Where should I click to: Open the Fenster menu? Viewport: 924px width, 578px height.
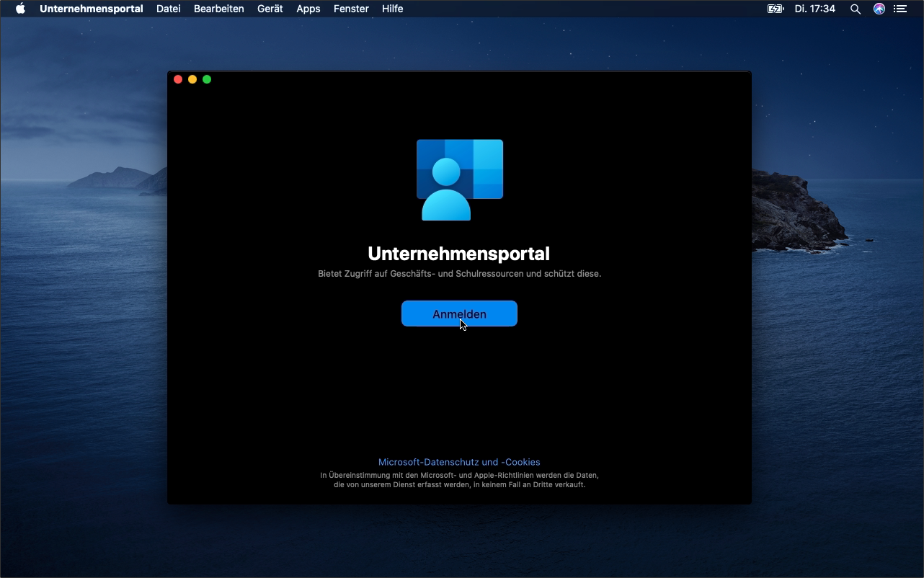(x=351, y=9)
